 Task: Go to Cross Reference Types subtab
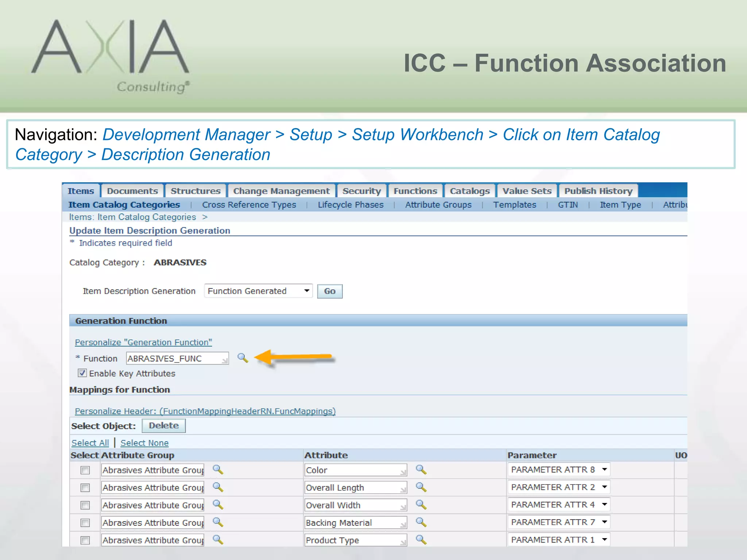249,205
